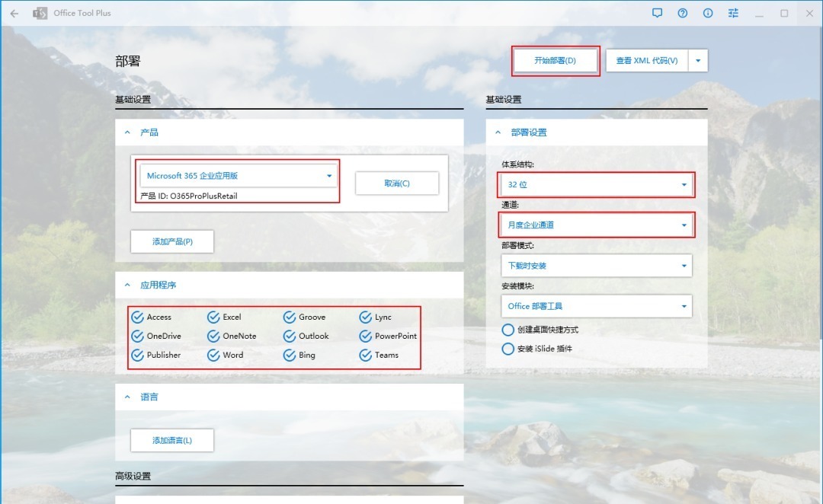
Task: Uncheck the Access application
Action: point(138,317)
